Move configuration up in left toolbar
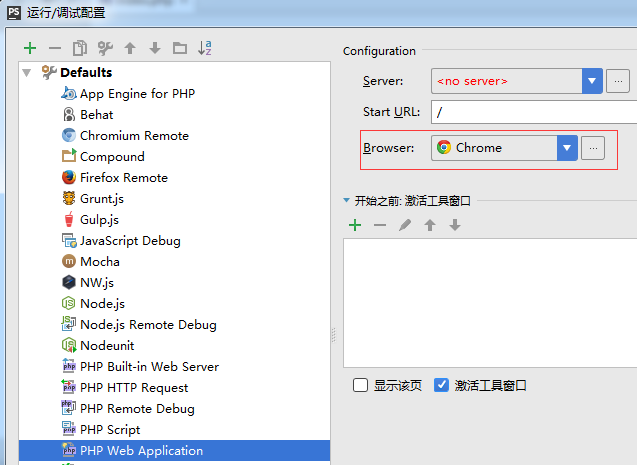637x465 pixels. tap(130, 48)
